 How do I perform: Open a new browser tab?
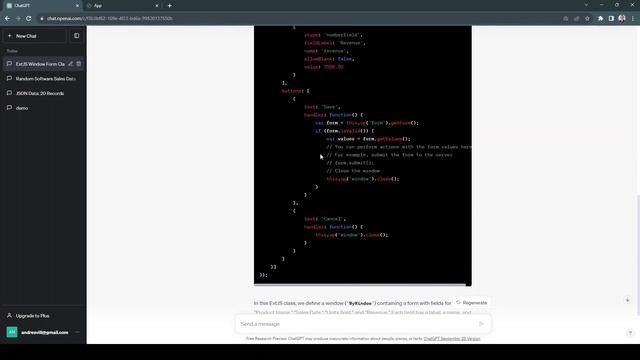click(x=169, y=6)
